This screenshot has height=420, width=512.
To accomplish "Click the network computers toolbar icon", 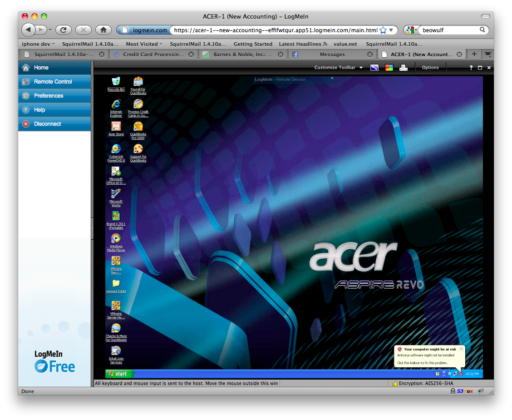I will point(403,68).
